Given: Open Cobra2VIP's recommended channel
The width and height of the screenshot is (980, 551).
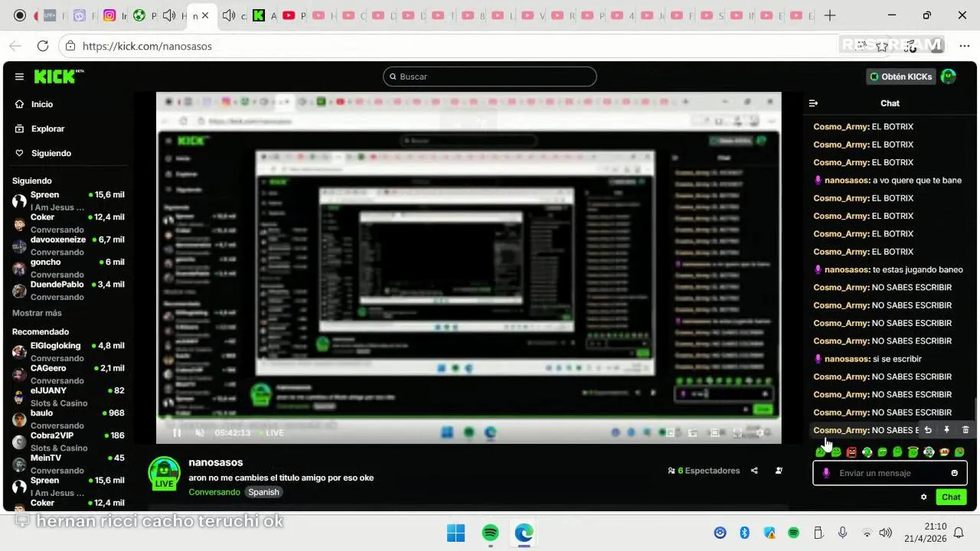Looking at the screenshot, I should click(x=68, y=442).
